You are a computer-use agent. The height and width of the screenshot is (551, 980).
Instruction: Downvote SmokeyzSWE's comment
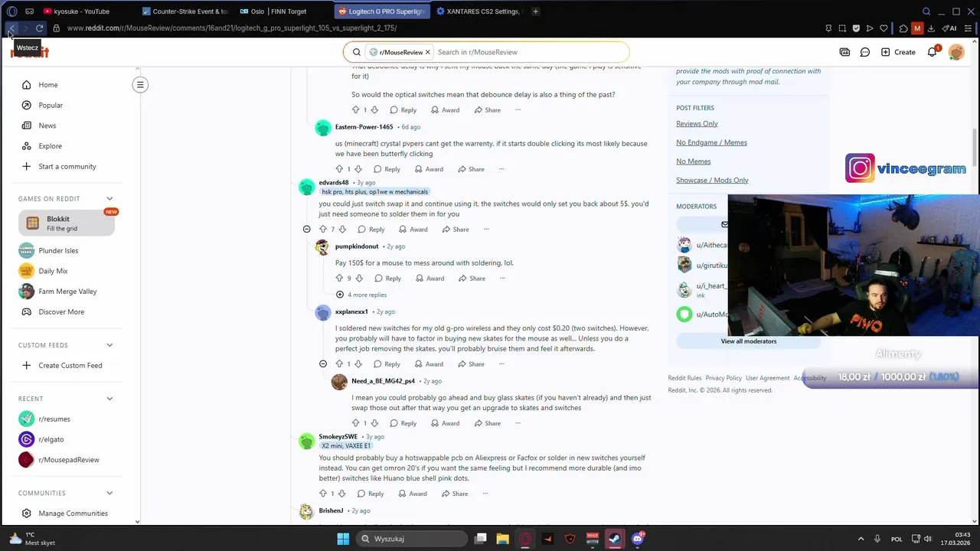point(341,494)
